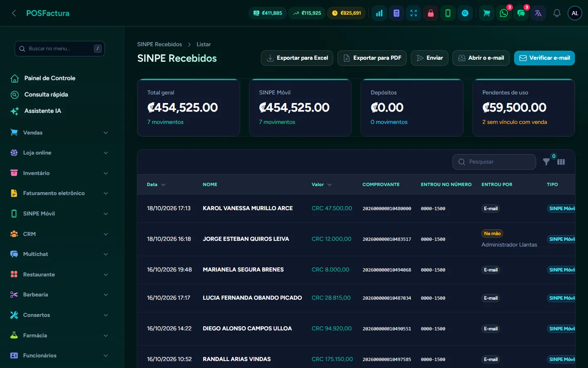Open the AL user avatar menu
This screenshot has height=368, width=588.
575,13
